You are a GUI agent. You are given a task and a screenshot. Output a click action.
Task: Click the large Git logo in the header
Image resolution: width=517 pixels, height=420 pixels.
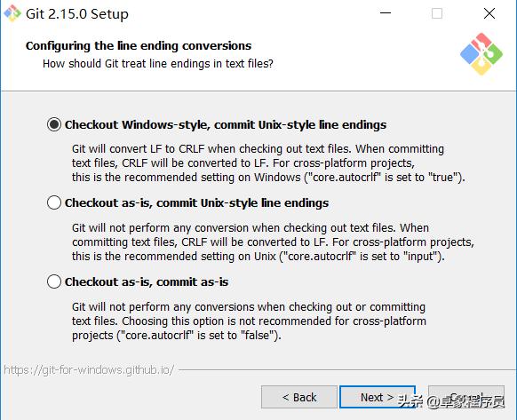tap(481, 54)
